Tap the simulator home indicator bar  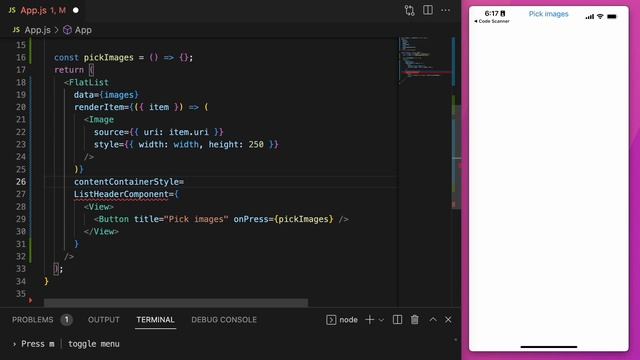(549, 347)
